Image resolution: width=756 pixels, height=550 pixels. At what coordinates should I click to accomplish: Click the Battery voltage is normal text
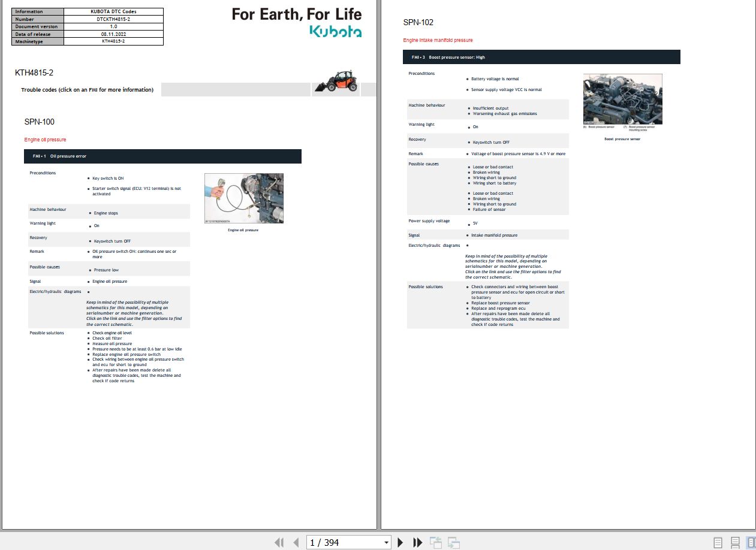point(495,79)
